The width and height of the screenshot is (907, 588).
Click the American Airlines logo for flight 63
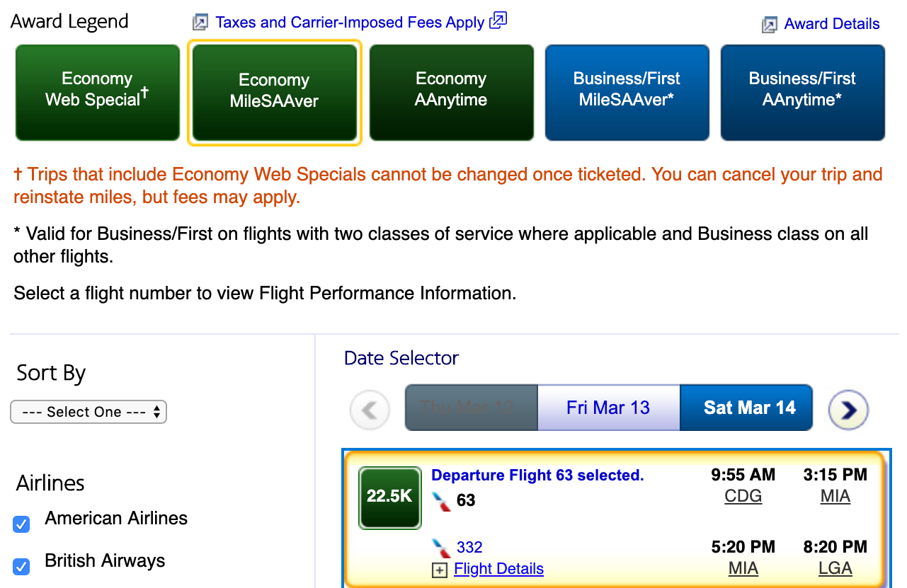click(x=442, y=501)
